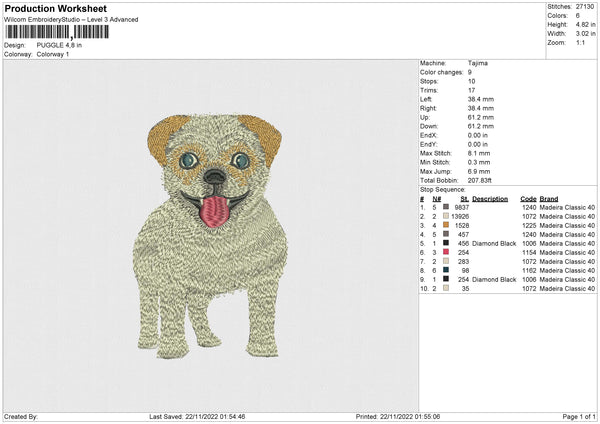The width and height of the screenshot is (600, 424).
Task: Pick the dark teal swatch in stop 8
Action: [x=446, y=271]
